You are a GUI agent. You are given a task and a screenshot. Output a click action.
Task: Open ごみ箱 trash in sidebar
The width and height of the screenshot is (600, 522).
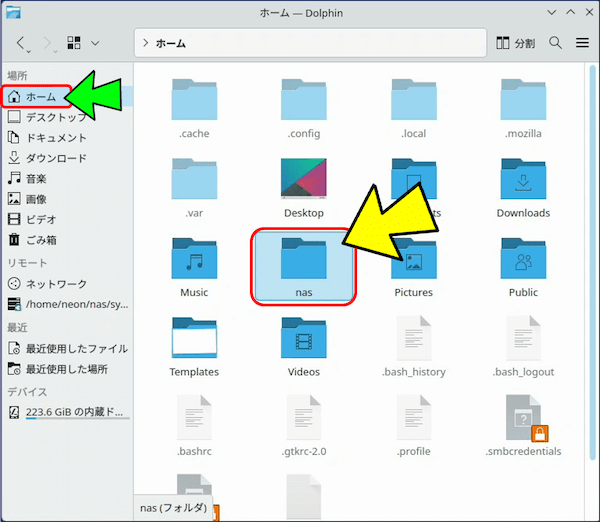pyautogui.click(x=40, y=239)
